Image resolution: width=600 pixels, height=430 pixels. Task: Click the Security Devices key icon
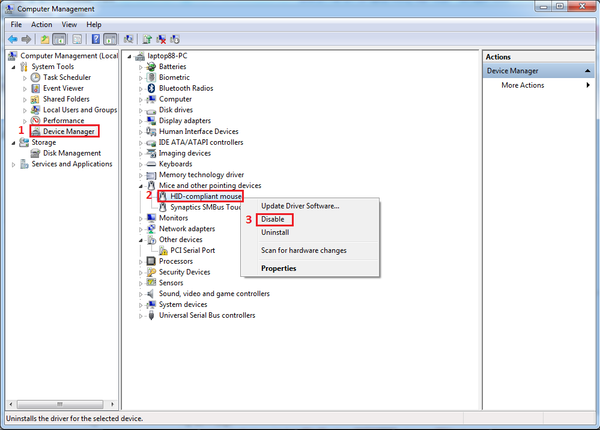(x=152, y=272)
